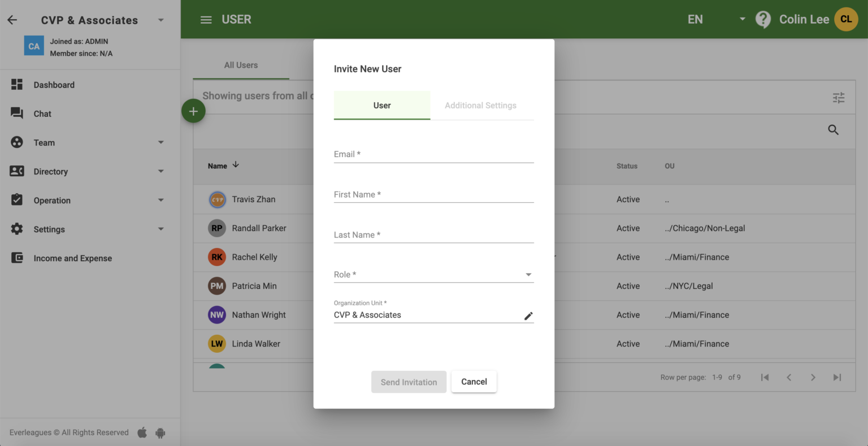Click the back arrow beside CVP & Associates
The height and width of the screenshot is (446, 868).
(12, 20)
